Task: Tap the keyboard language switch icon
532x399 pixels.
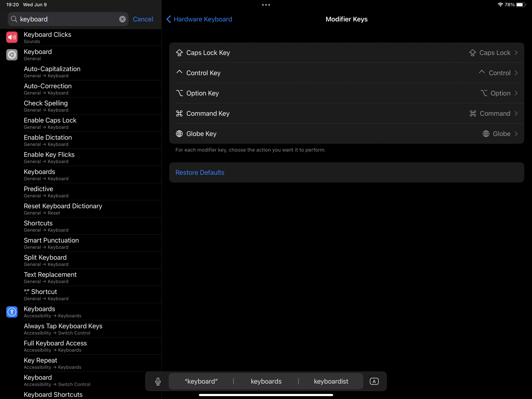Action: tap(374, 381)
